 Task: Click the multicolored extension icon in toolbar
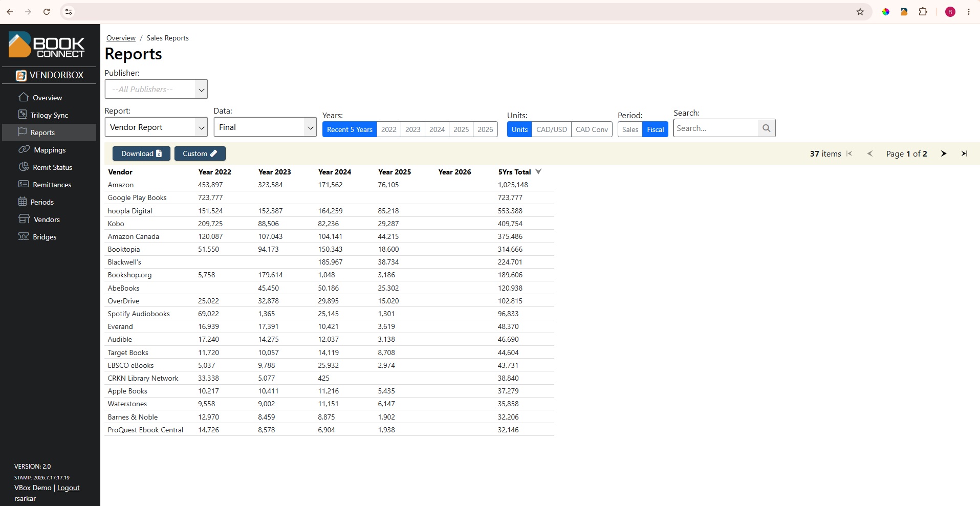point(886,12)
